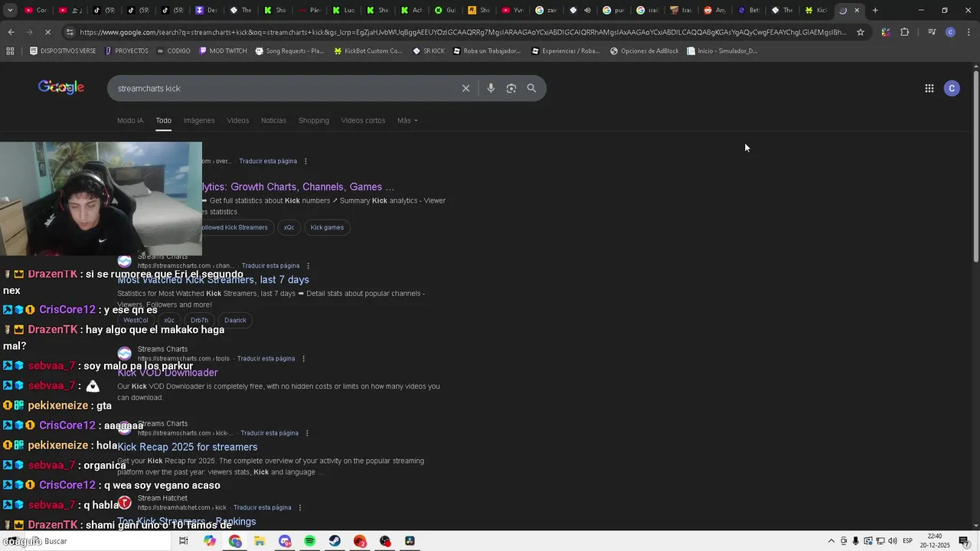Translate the Kick VOD Downloader page

[266, 358]
